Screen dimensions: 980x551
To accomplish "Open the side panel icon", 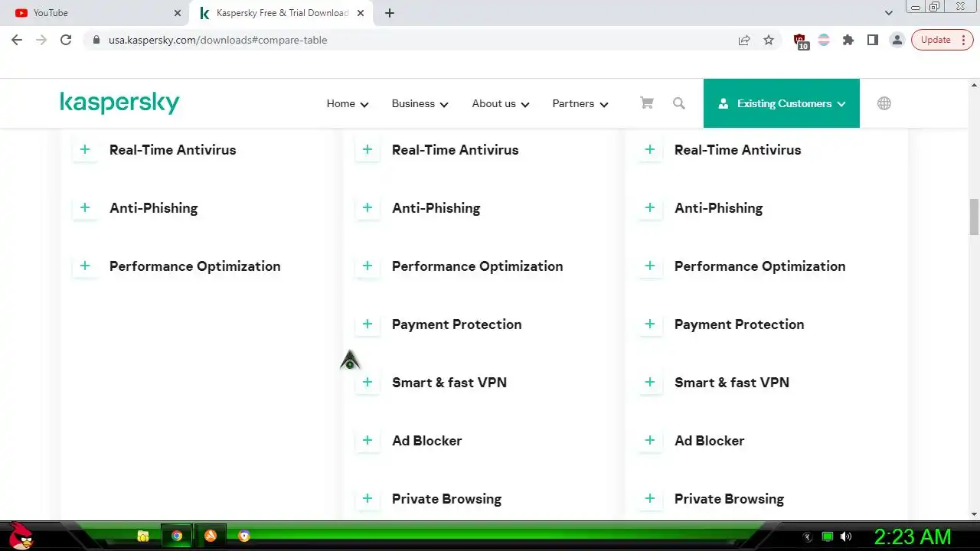I will (x=873, y=40).
